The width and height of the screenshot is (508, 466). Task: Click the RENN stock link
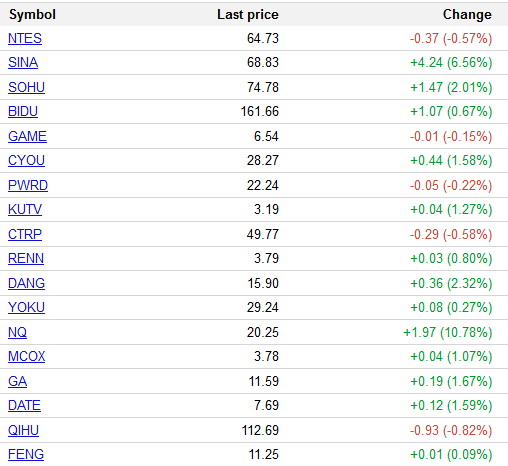click(26, 258)
